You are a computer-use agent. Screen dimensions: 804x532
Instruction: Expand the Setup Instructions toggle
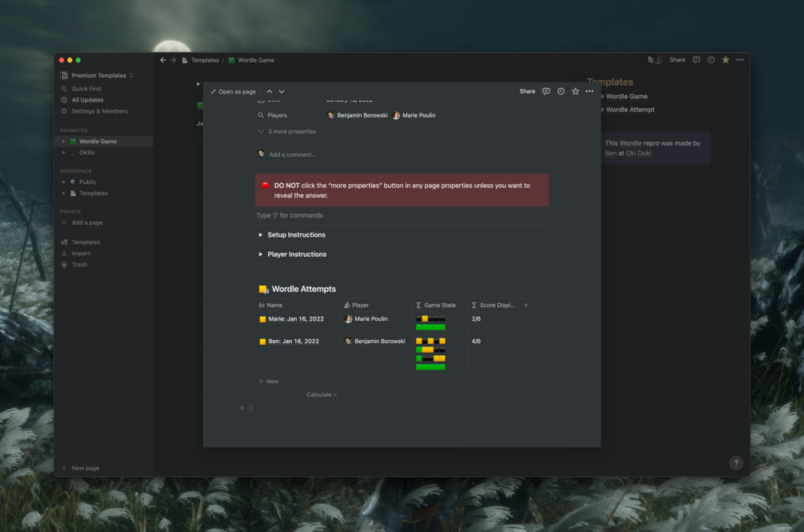click(x=261, y=234)
